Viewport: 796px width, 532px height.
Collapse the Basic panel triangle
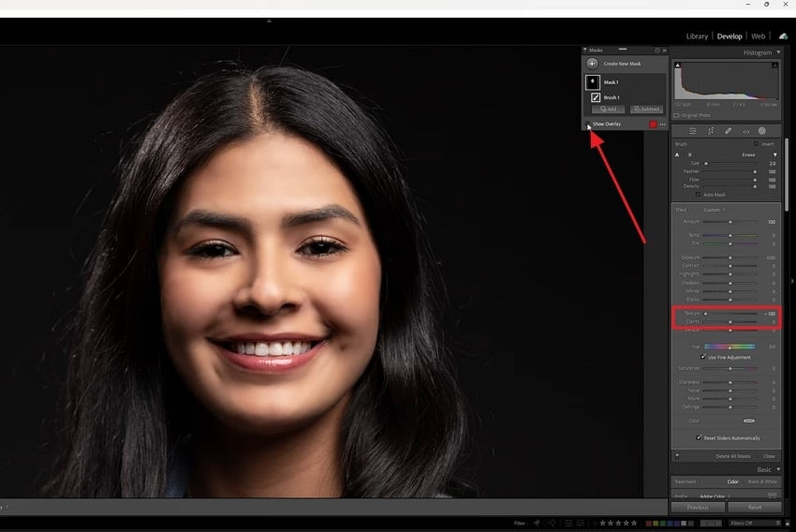tap(778, 469)
